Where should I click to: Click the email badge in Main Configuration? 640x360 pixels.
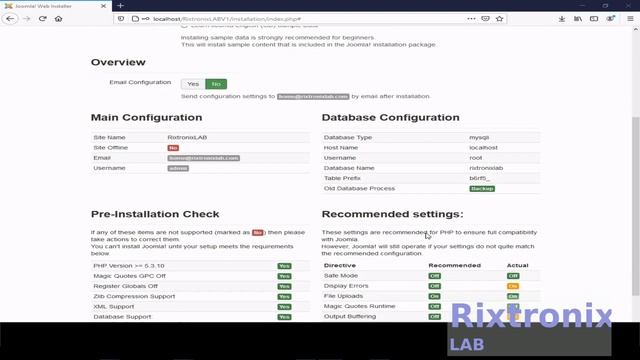(203, 158)
